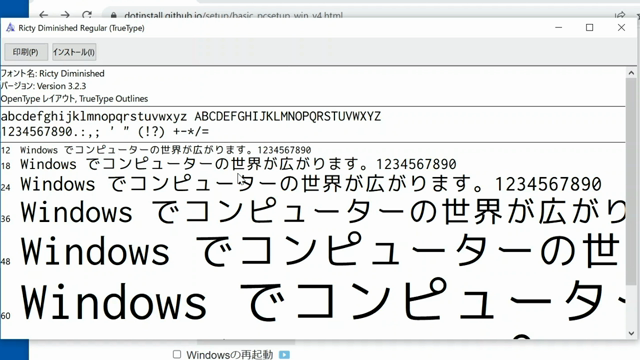Maximize the Ricty Diminished font window
This screenshot has height=360, width=640.
point(589,28)
